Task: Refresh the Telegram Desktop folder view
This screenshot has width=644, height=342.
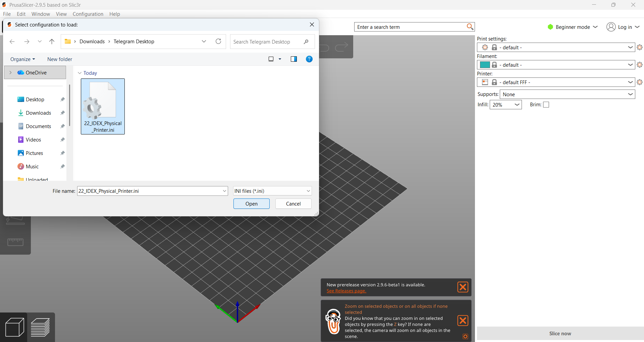Action: pyautogui.click(x=218, y=41)
